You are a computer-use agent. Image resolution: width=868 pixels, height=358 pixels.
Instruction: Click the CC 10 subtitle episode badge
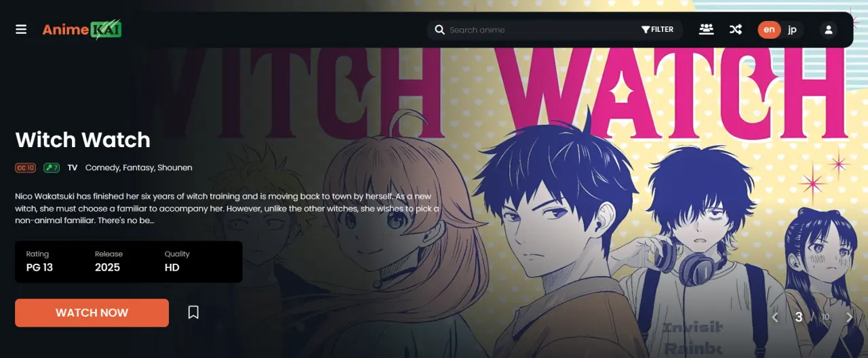(25, 167)
